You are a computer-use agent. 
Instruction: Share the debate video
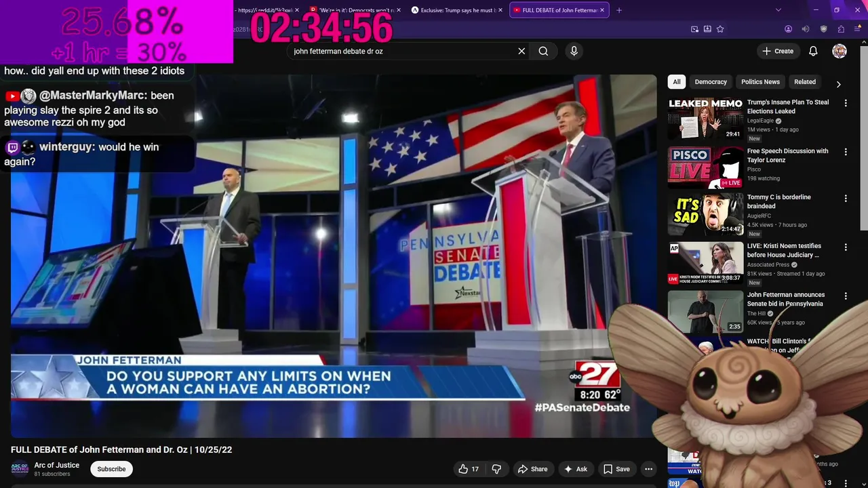tap(532, 469)
